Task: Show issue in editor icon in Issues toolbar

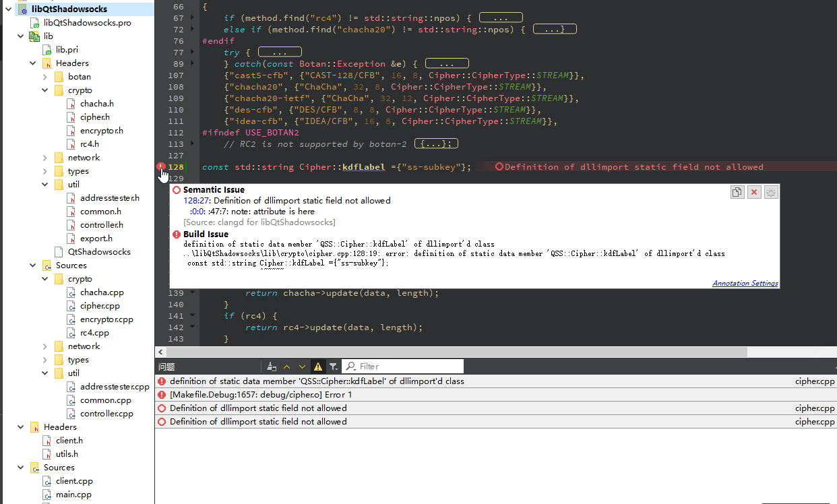Action: tap(272, 367)
